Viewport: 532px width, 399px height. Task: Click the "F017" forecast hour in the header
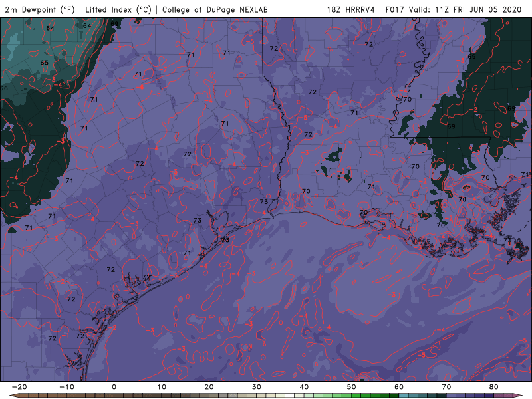[395, 9]
